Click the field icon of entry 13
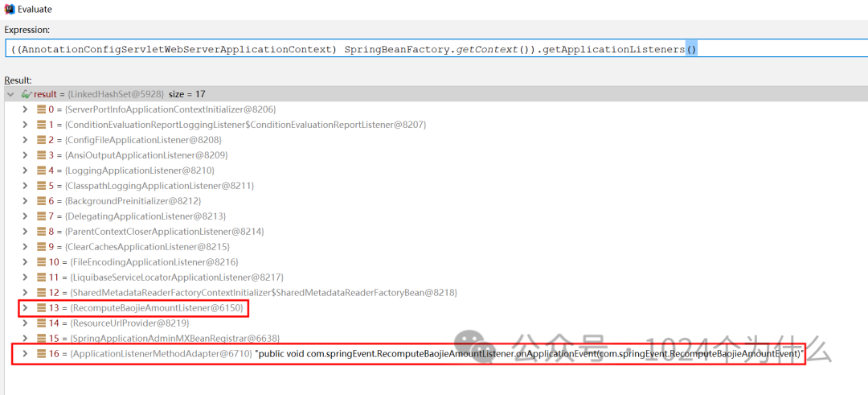This screenshot has height=395, width=868. pyautogui.click(x=42, y=307)
